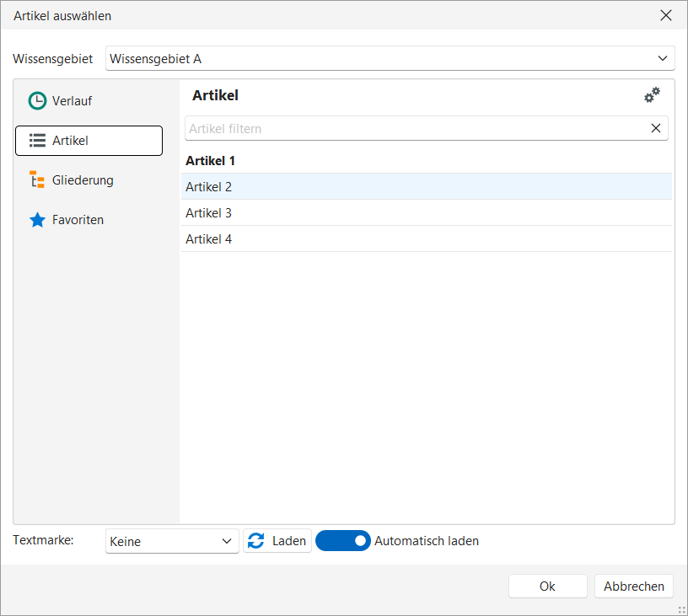Click the orange Gliederung tree icon
The width and height of the screenshot is (688, 616).
[37, 180]
